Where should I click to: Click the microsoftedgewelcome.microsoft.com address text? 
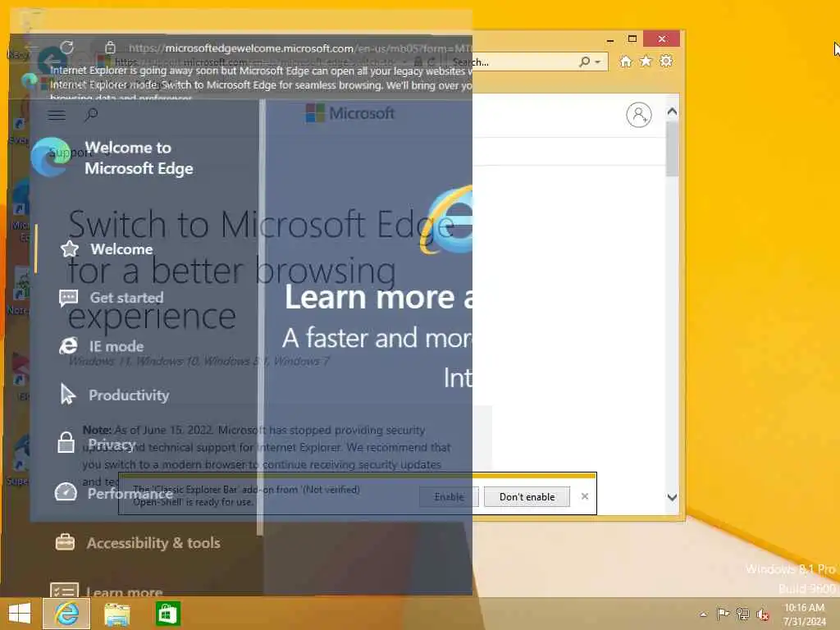tap(259, 48)
